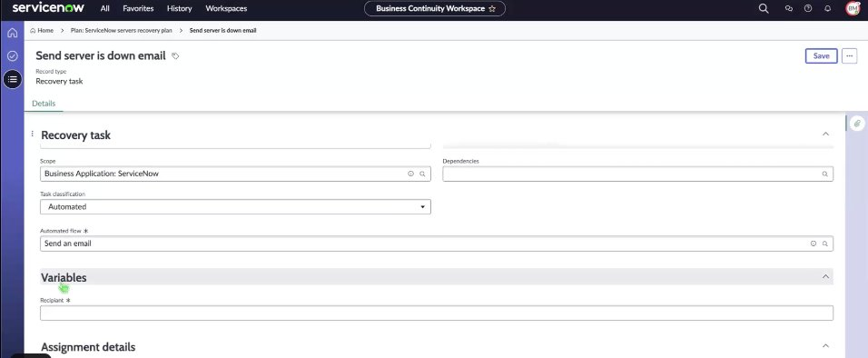This screenshot has height=358, width=868.
Task: Click the Scope field containing Business Application: ServiceNow
Action: [x=235, y=174]
